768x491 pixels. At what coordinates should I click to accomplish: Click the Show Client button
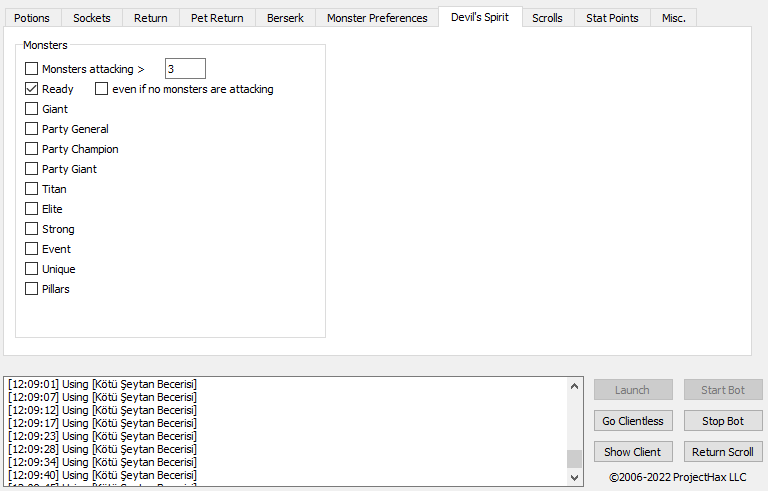[x=633, y=452]
